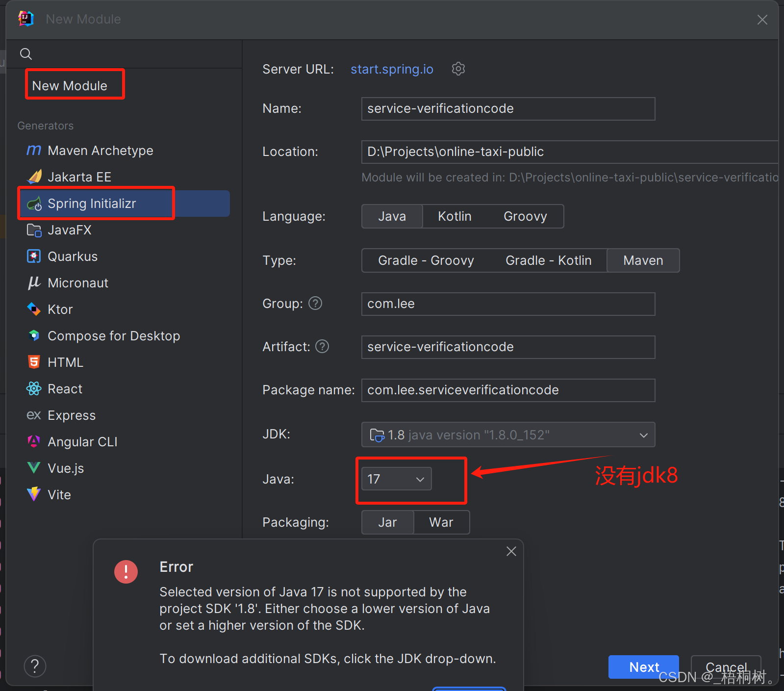This screenshot has width=784, height=691.
Task: Click the Package name input field
Action: pos(508,390)
